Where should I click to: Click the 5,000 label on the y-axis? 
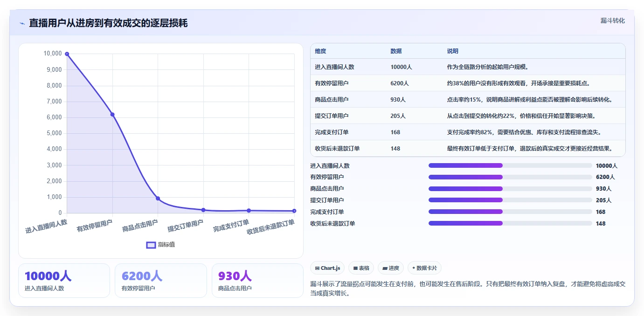[x=54, y=133]
